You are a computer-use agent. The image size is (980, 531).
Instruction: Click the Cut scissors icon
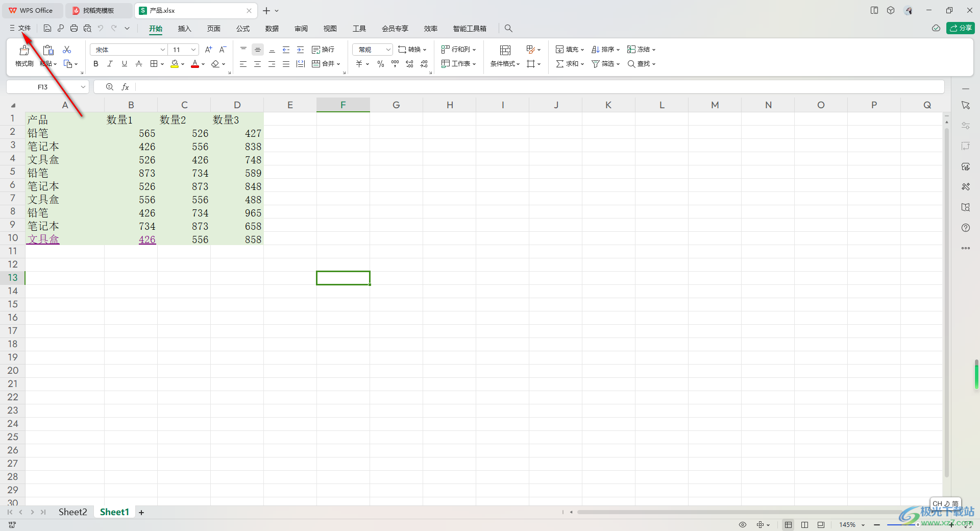point(67,50)
